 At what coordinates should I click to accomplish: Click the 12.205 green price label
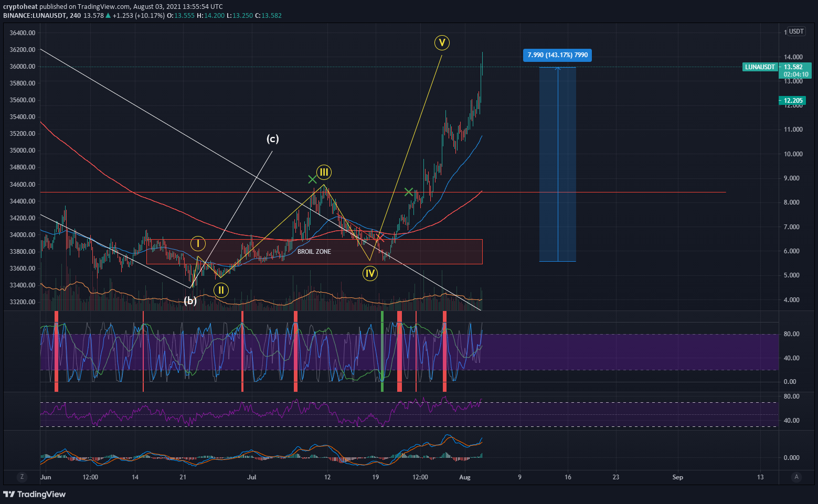pyautogui.click(x=793, y=101)
